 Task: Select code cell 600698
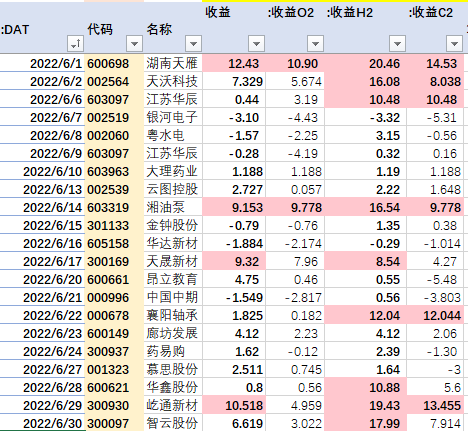tap(114, 63)
